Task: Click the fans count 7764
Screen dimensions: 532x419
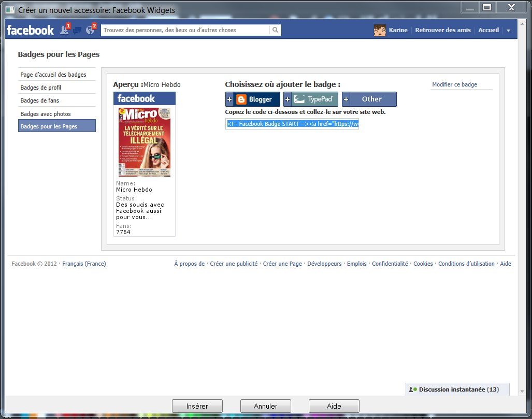Action: pyautogui.click(x=123, y=232)
